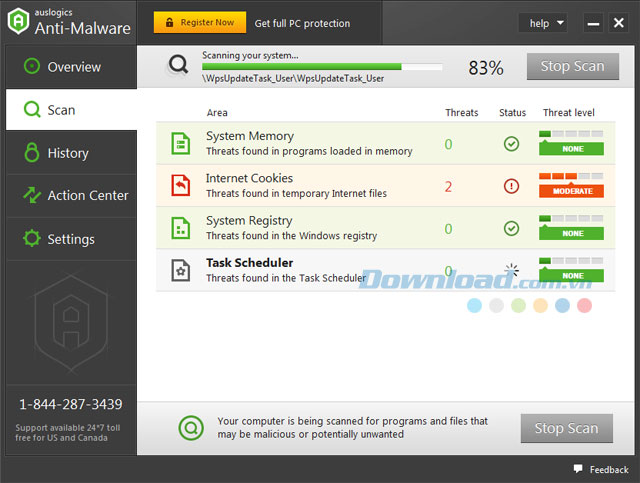The width and height of the screenshot is (640, 483).
Task: Click the Action Center arrows icon
Action: [32, 195]
